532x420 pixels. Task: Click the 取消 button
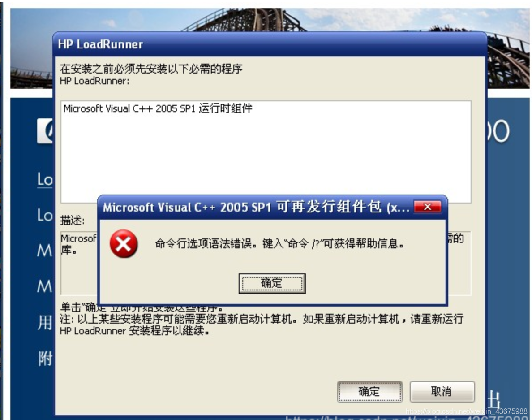442,391
